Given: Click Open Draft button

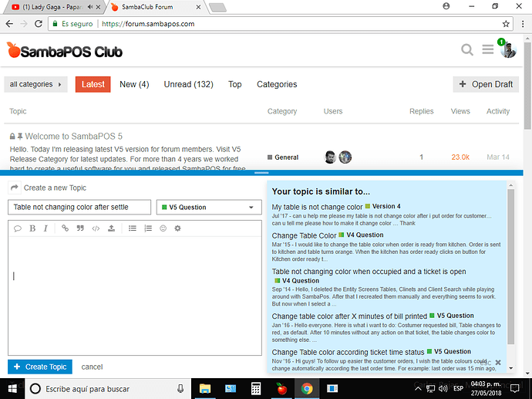Looking at the screenshot, I should (486, 84).
